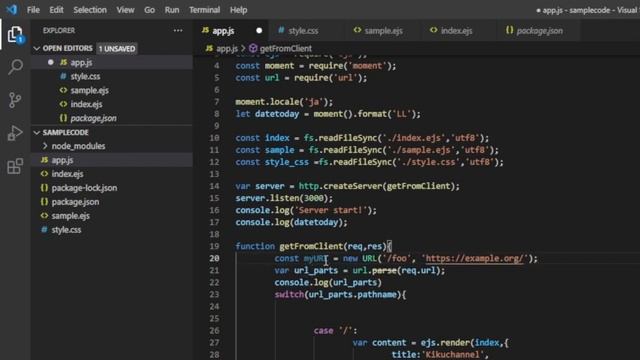The image size is (640, 360).
Task: Click the unsaved dot on app.js tab
Action: (259, 31)
